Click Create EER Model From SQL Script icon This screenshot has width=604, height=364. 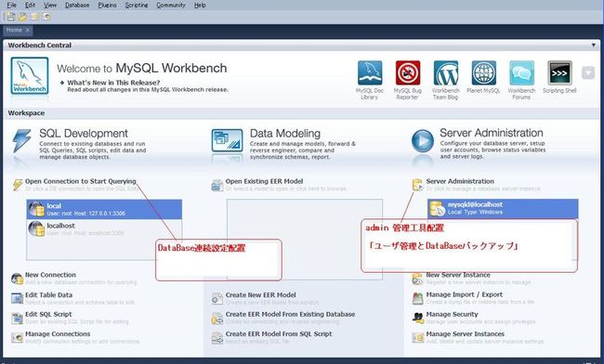pyautogui.click(x=217, y=338)
